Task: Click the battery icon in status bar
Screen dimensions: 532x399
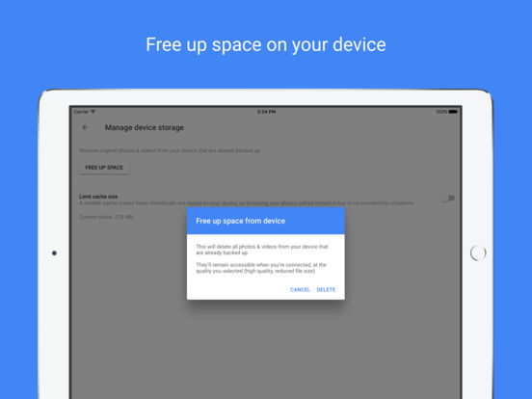Action: pos(453,112)
